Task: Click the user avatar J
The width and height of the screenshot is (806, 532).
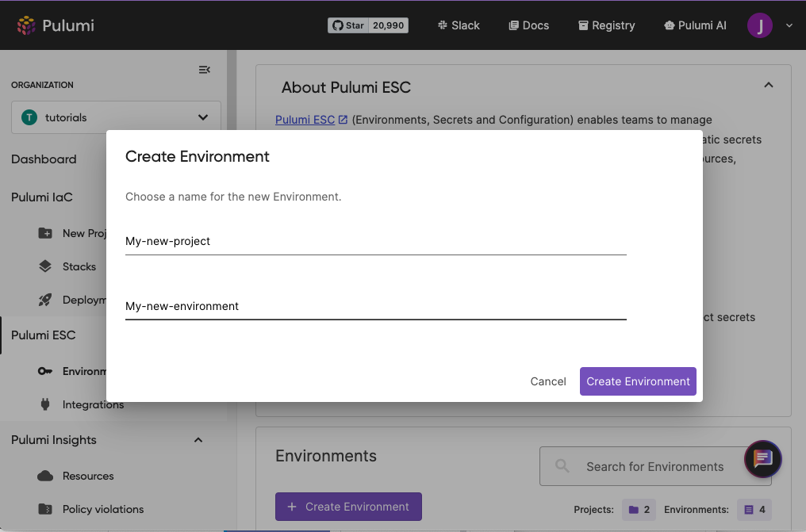Action: point(760,25)
